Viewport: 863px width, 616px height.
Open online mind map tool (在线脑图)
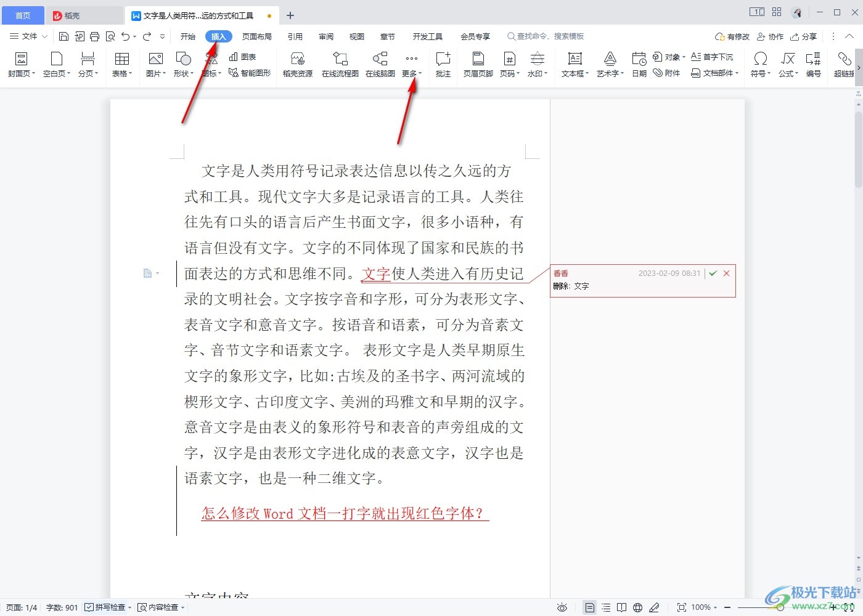(x=380, y=64)
